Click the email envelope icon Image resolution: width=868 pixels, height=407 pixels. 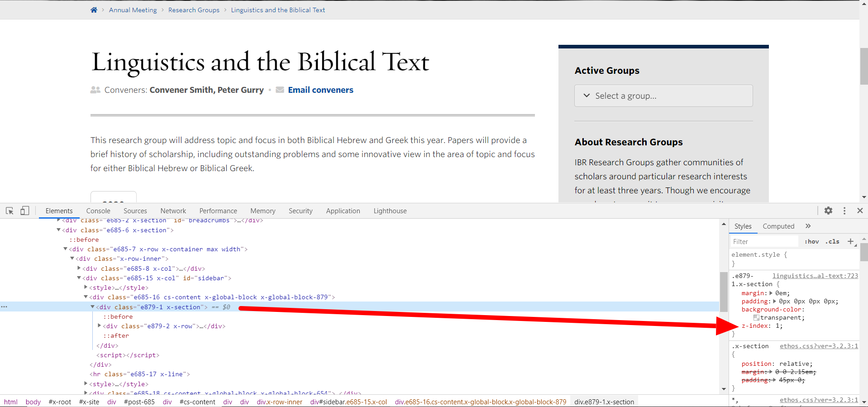coord(280,90)
